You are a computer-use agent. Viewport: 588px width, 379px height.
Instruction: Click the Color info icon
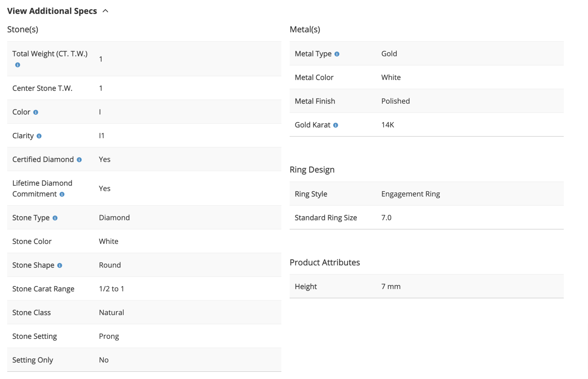pyautogui.click(x=36, y=112)
